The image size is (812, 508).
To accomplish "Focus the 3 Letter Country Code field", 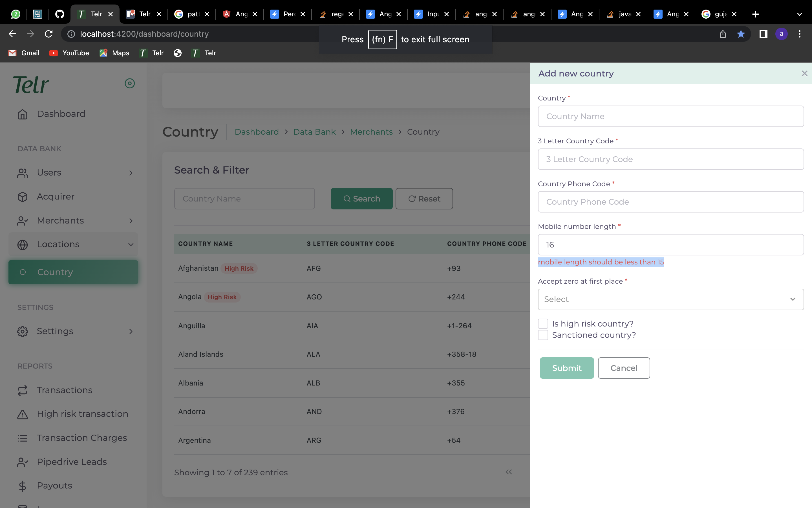I will pyautogui.click(x=670, y=159).
